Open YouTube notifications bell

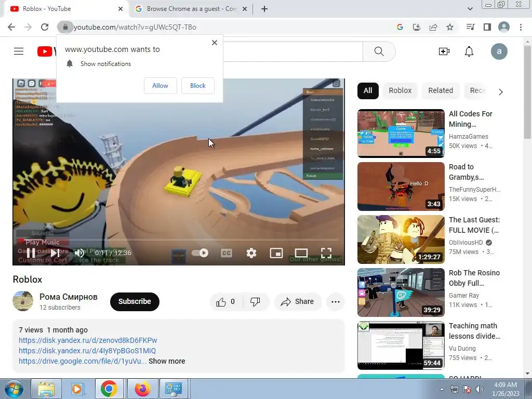469,51
